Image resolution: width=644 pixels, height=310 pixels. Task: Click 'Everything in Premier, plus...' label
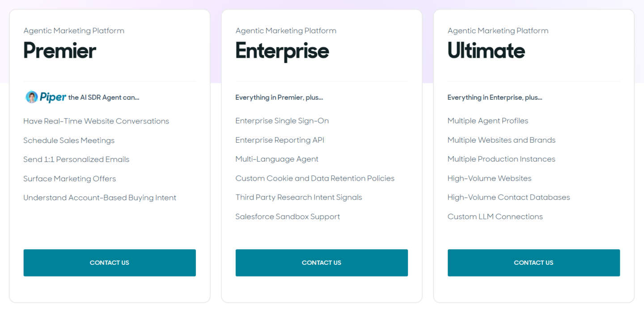point(279,97)
